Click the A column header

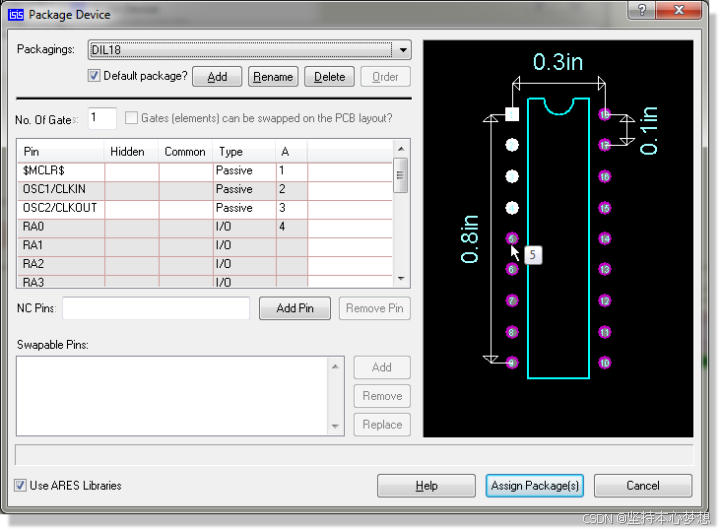(x=292, y=152)
